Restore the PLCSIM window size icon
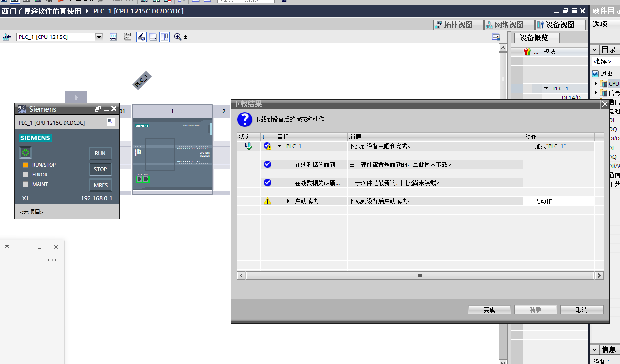620x364 pixels. [98, 109]
